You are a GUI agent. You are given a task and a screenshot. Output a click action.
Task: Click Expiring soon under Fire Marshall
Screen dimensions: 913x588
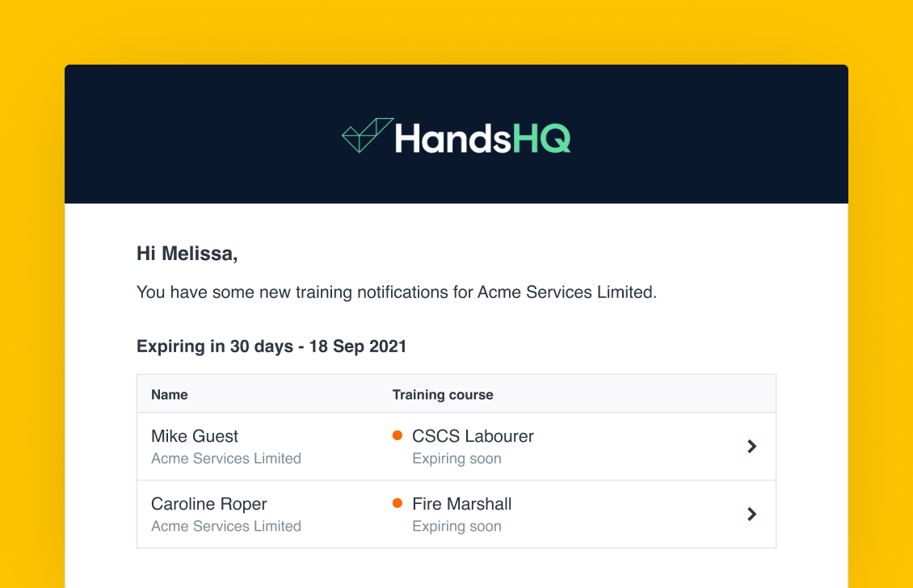(x=456, y=527)
